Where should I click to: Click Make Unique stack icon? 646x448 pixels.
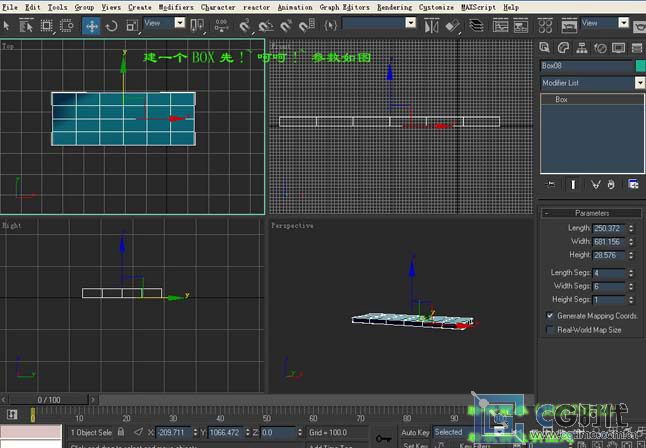pos(595,184)
